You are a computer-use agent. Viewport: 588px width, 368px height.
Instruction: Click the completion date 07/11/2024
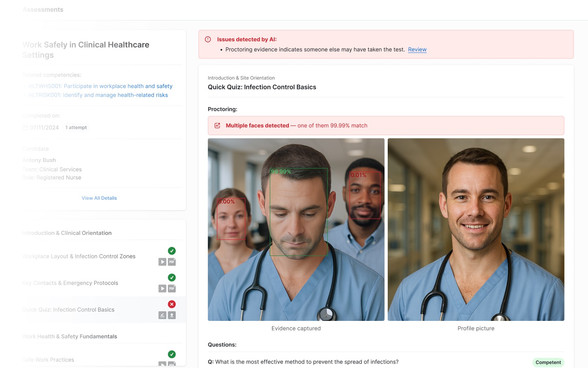click(44, 128)
